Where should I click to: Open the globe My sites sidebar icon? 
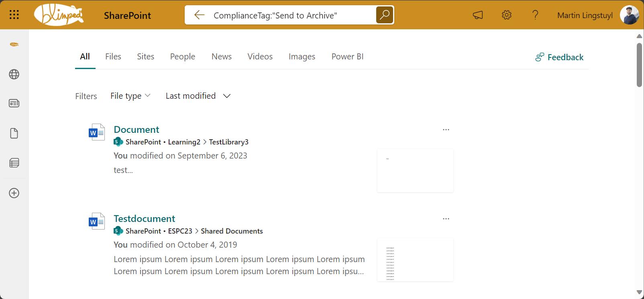14,74
